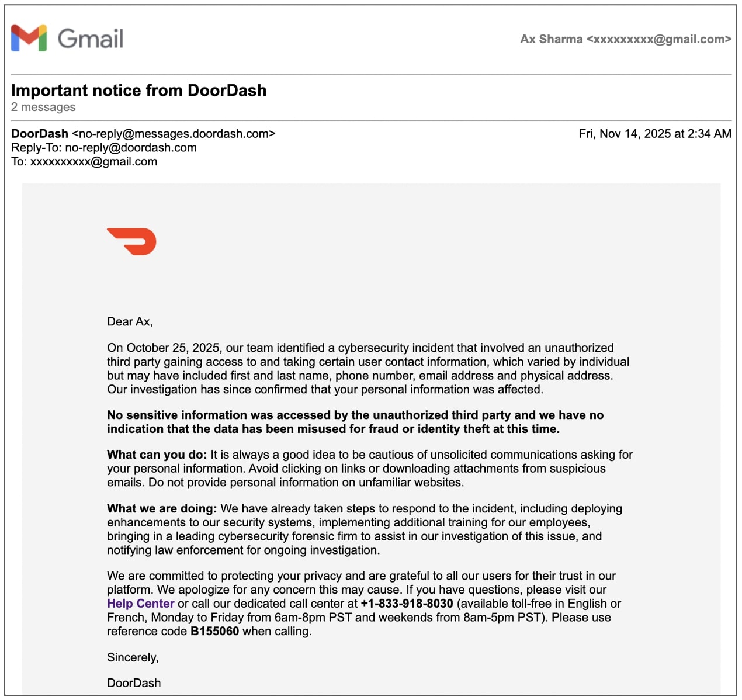This screenshot has width=742, height=700.
Task: Click the no-reply@messages.doordash.com sender address
Action: tap(174, 134)
